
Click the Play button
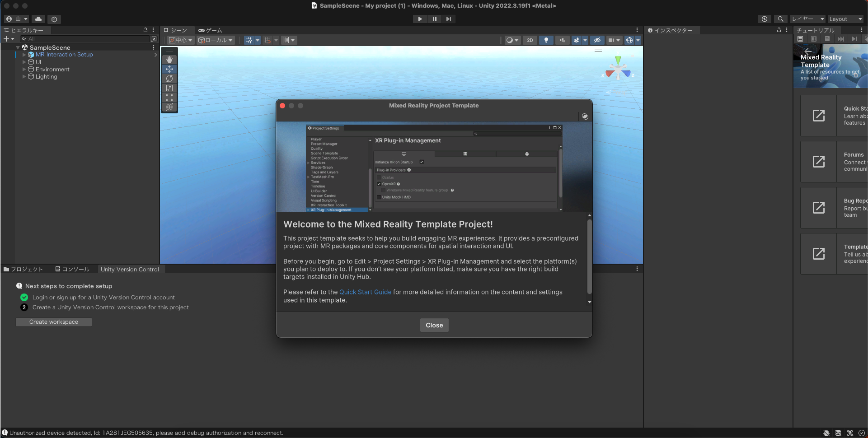tap(420, 19)
